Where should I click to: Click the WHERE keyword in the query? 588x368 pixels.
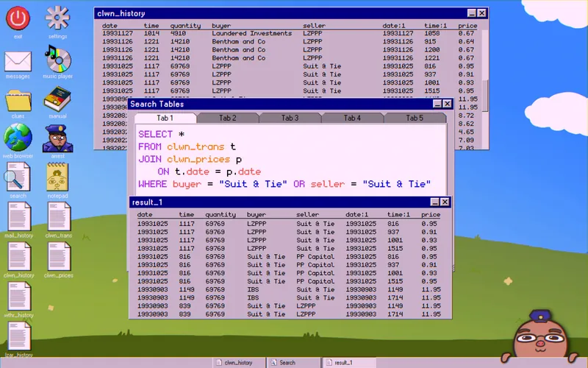pos(153,184)
